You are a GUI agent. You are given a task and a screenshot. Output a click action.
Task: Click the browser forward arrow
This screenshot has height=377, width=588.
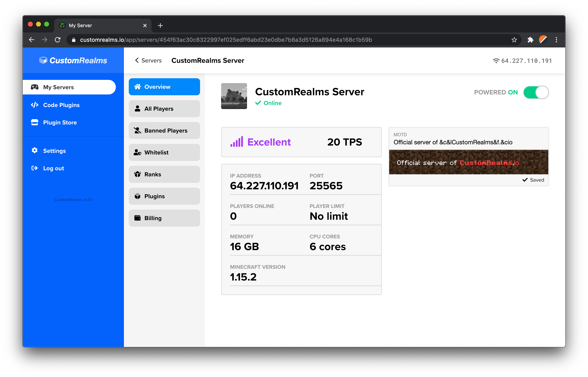(45, 40)
